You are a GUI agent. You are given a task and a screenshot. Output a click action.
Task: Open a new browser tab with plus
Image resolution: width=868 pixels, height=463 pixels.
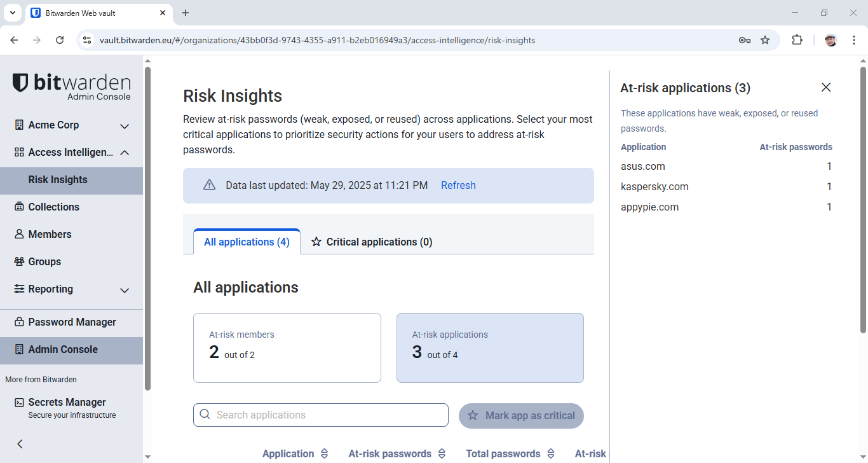186,13
